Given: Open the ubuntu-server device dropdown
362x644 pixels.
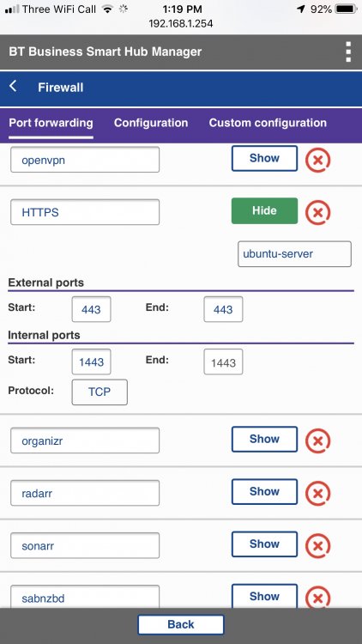Looking at the screenshot, I should [295, 254].
